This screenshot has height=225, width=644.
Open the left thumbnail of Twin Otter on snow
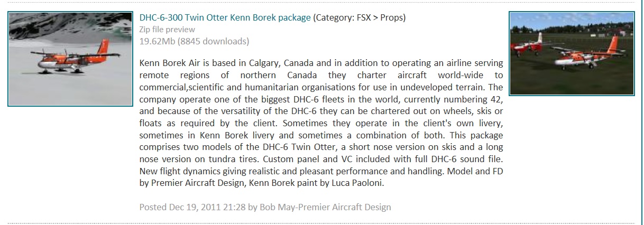(70, 59)
